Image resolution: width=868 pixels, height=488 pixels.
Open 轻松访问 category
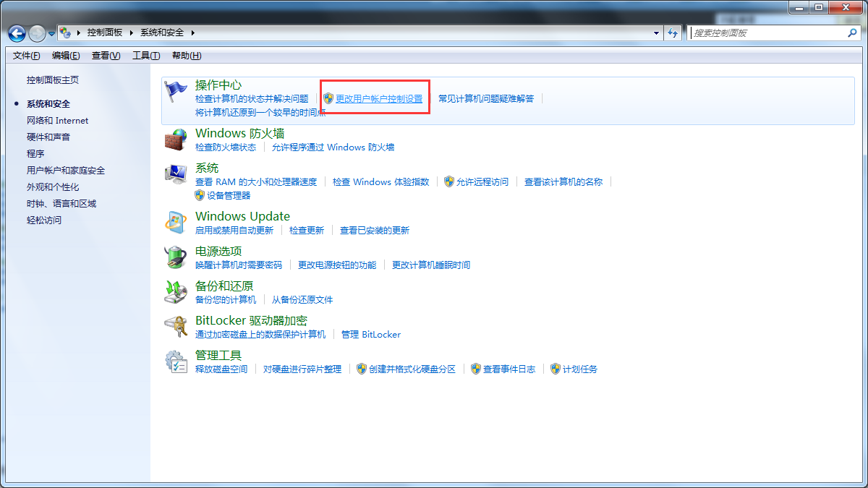point(44,221)
